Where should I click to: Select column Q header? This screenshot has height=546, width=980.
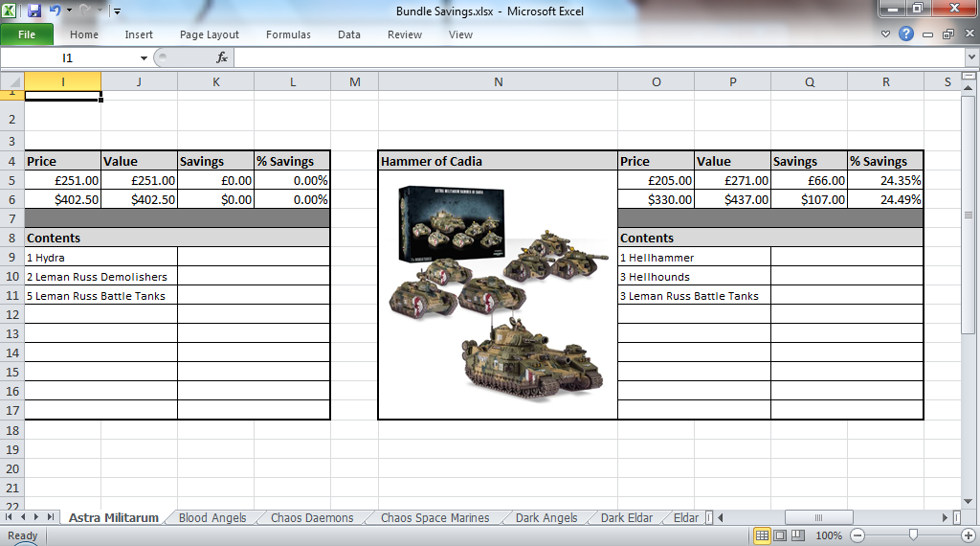(x=810, y=82)
